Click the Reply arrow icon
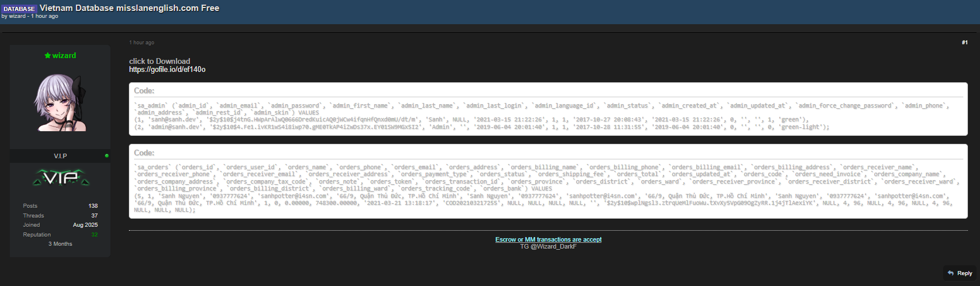The image size is (980, 286). pos(951,273)
